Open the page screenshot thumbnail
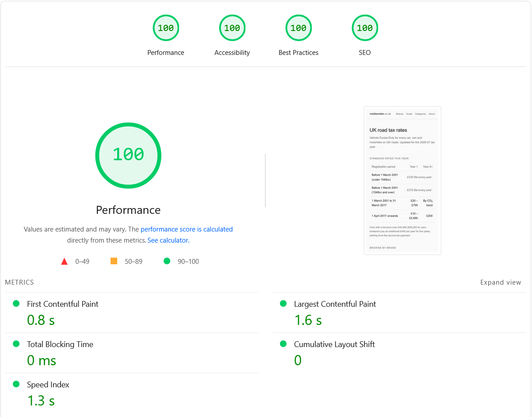This screenshot has height=417, width=532. point(402,181)
